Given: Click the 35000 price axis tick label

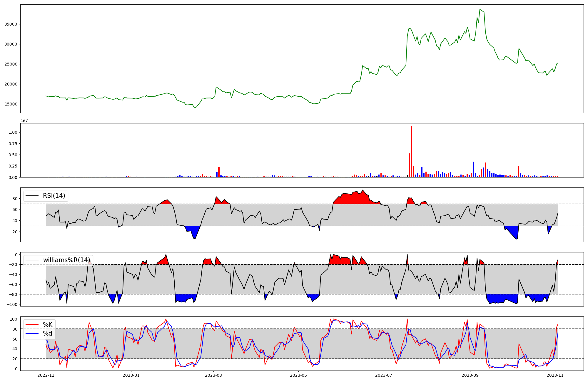Looking at the screenshot, I should point(11,24).
